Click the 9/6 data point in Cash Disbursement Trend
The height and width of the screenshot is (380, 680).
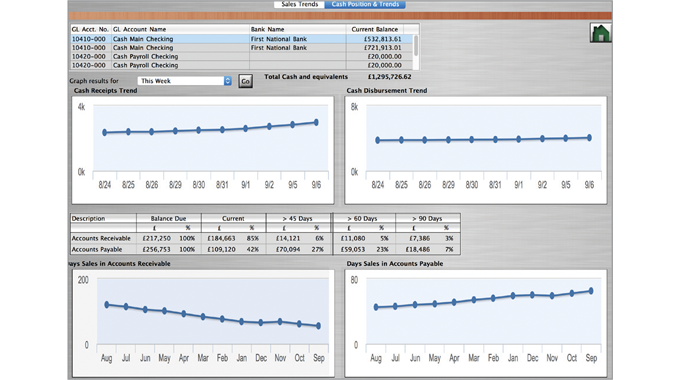589,138
